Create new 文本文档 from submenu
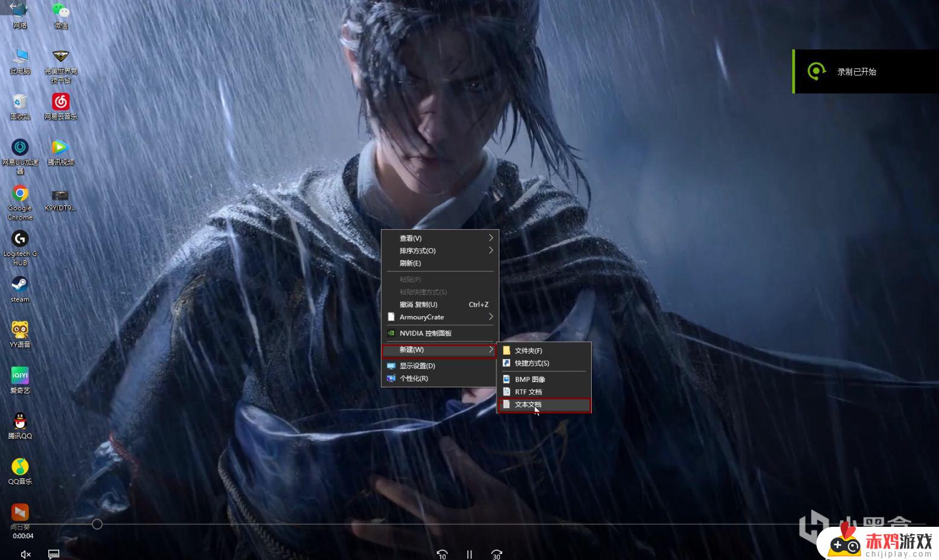 (544, 405)
